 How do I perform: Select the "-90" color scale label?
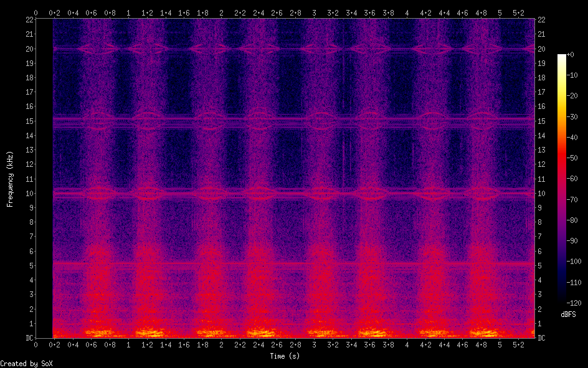point(572,241)
